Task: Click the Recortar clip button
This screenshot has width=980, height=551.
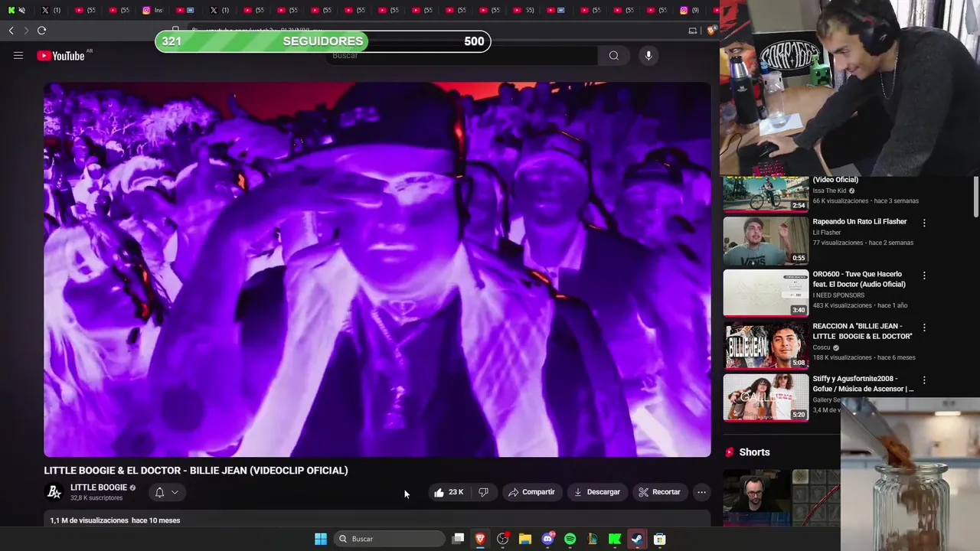Action: click(x=659, y=492)
